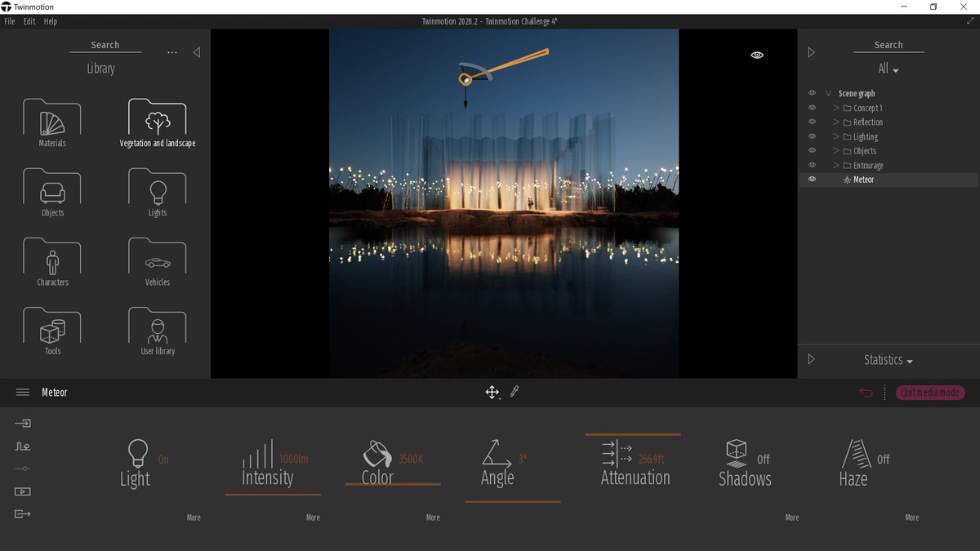Open the File menu
This screenshot has height=551, width=980.
[x=10, y=21]
